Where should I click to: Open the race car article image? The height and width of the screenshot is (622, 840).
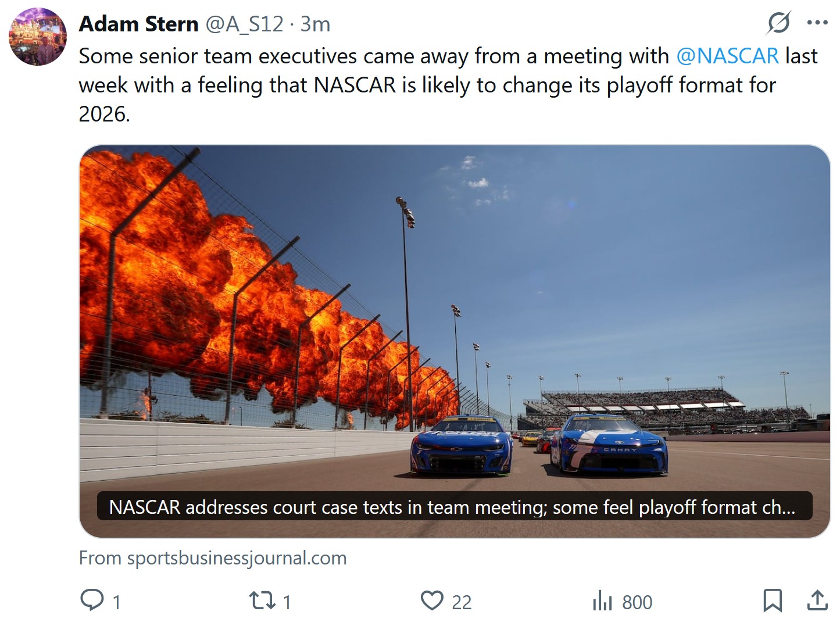[x=455, y=341]
